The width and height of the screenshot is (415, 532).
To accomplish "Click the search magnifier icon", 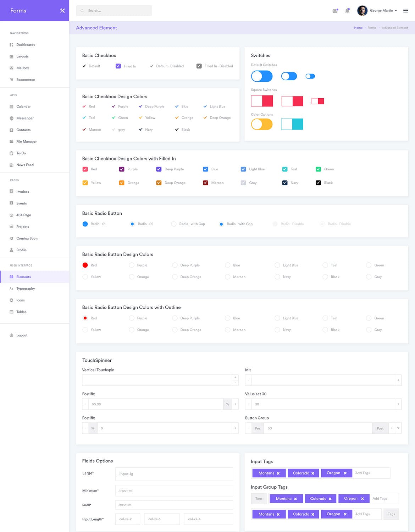I will [82, 10].
